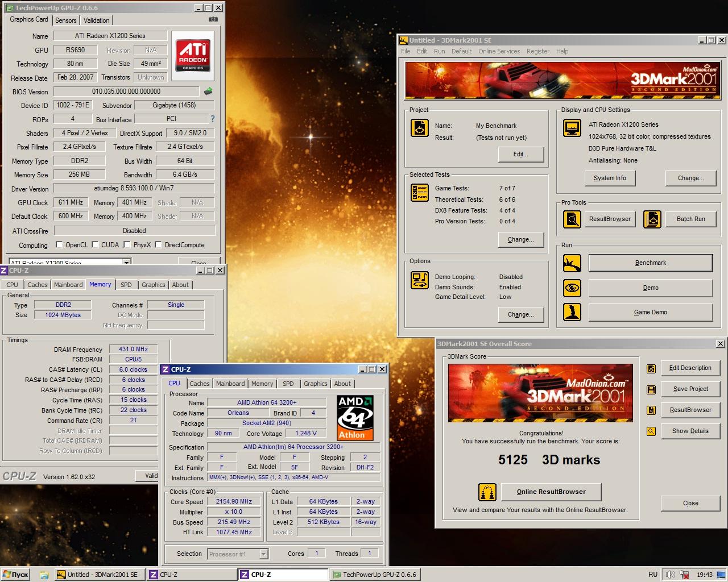Image resolution: width=728 pixels, height=582 pixels.
Task: Click the quick launch folder icon on taskbar
Action: 44,575
